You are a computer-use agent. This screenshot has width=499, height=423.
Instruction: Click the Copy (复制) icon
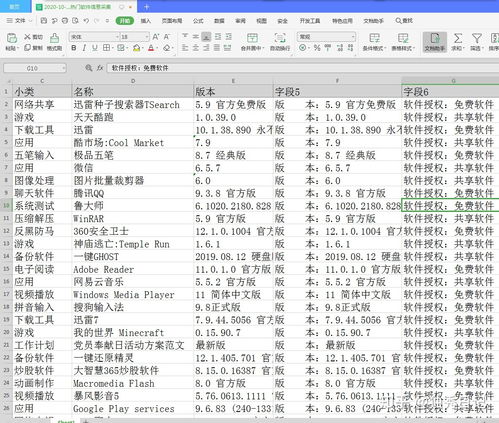pos(28,48)
